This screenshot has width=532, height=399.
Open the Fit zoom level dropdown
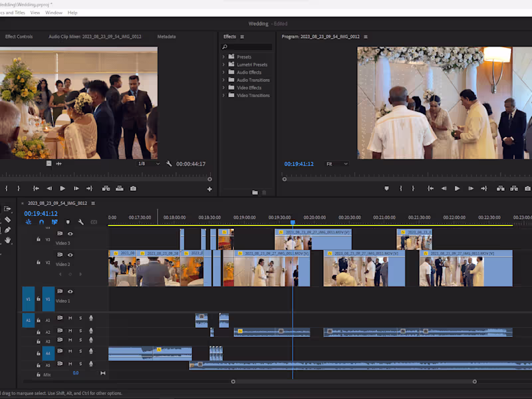(x=336, y=164)
